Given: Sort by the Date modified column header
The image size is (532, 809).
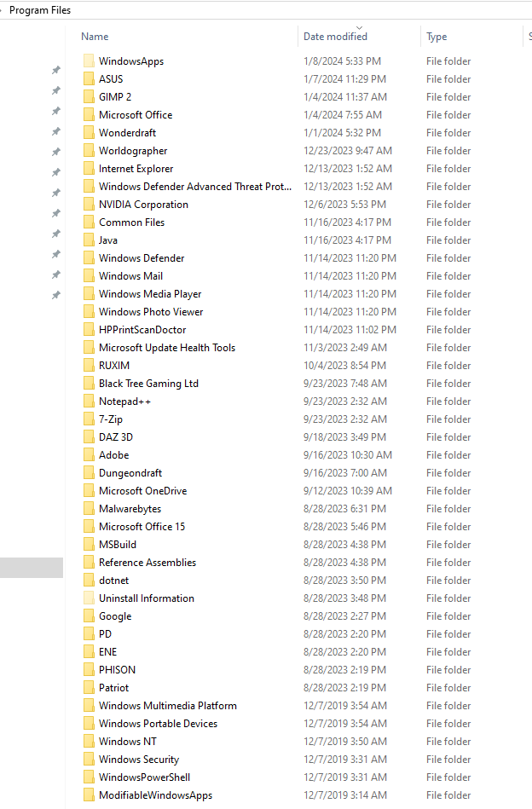Looking at the screenshot, I should 335,37.
